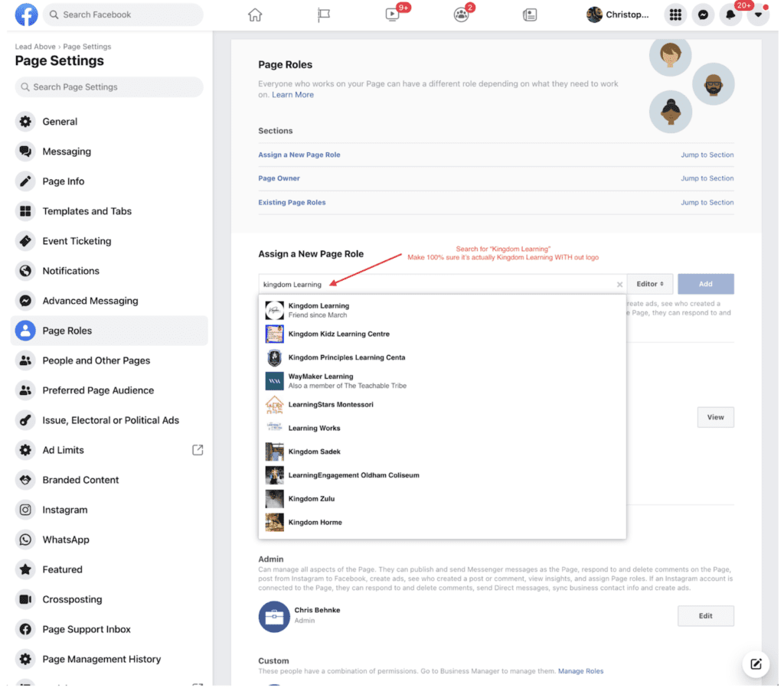784x688 pixels.
Task: Clear the kingdom Learning search text
Action: click(619, 284)
